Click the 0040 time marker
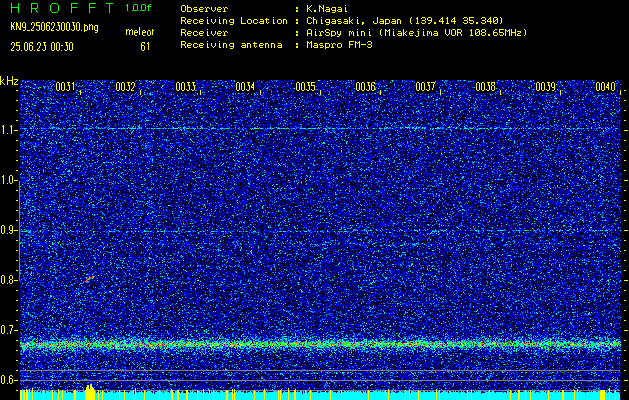The width and height of the screenshot is (629, 400). coord(606,87)
